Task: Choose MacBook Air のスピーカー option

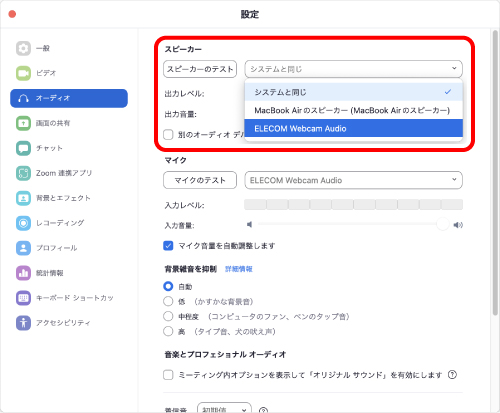Action: 353,110
